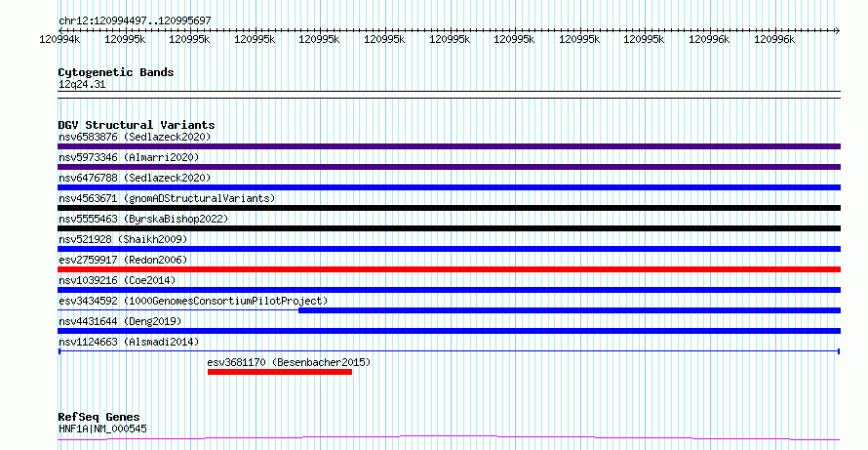Viewport: 868px width, 450px height.
Task: Click the esv2759917 (Redon2006) label
Action: 123,260
